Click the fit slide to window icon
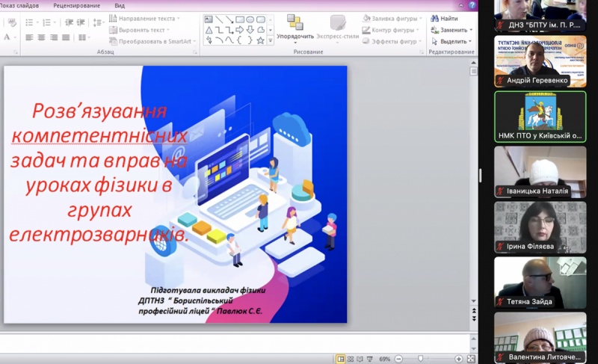 click(471, 359)
